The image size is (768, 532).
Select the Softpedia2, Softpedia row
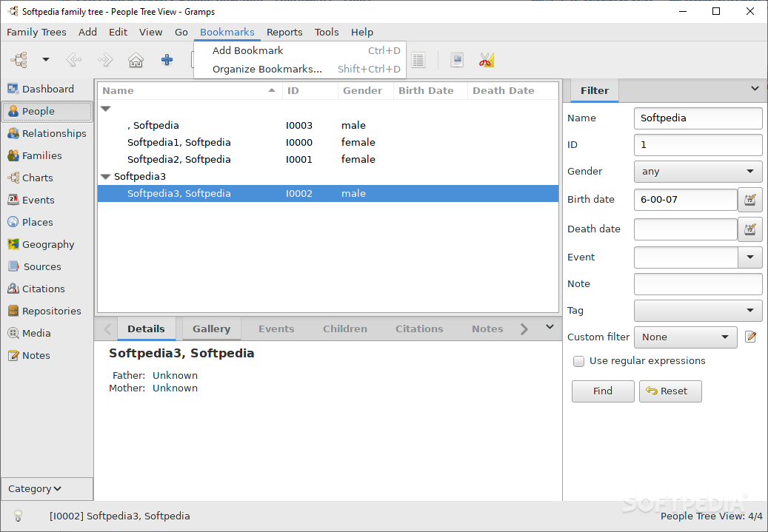tap(327, 160)
